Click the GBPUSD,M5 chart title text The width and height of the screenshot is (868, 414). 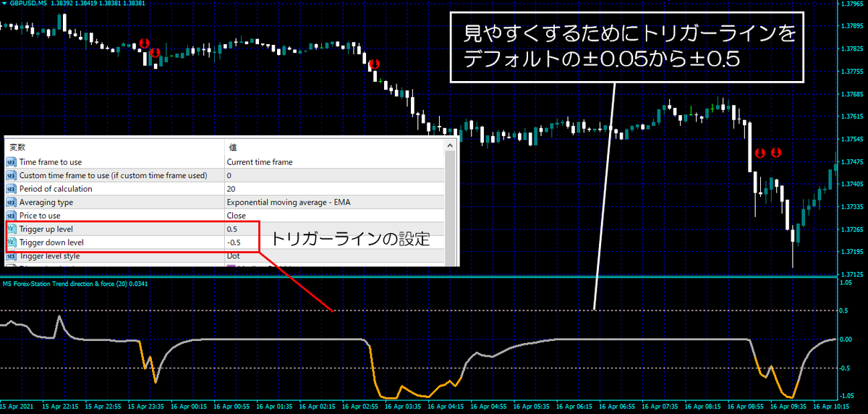pyautogui.click(x=28, y=4)
